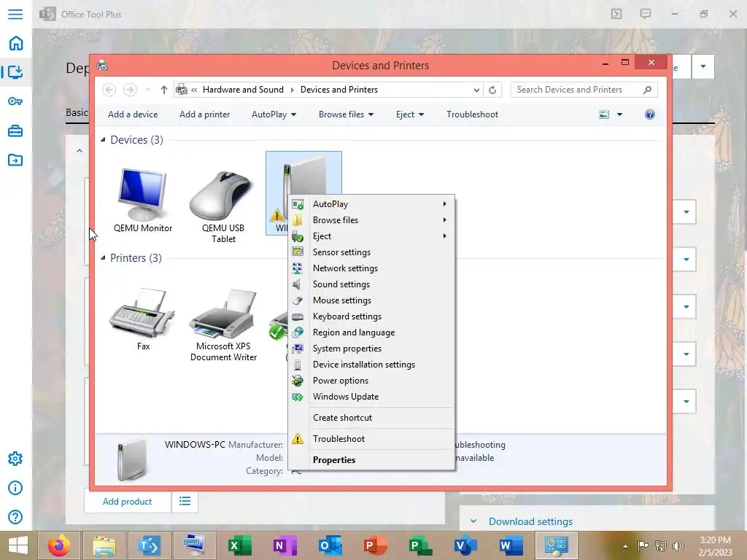747x560 pixels.
Task: Open Excel from the taskbar
Action: click(x=239, y=545)
